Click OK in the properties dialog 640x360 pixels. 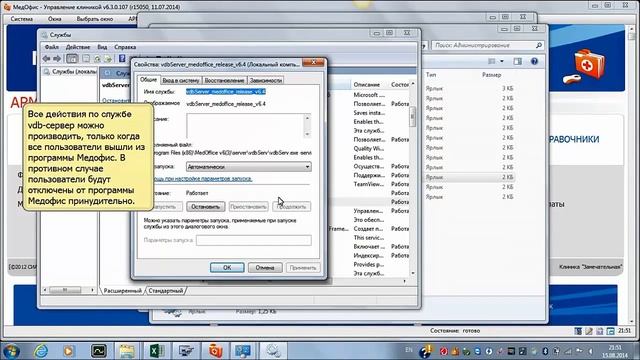pyautogui.click(x=227, y=268)
